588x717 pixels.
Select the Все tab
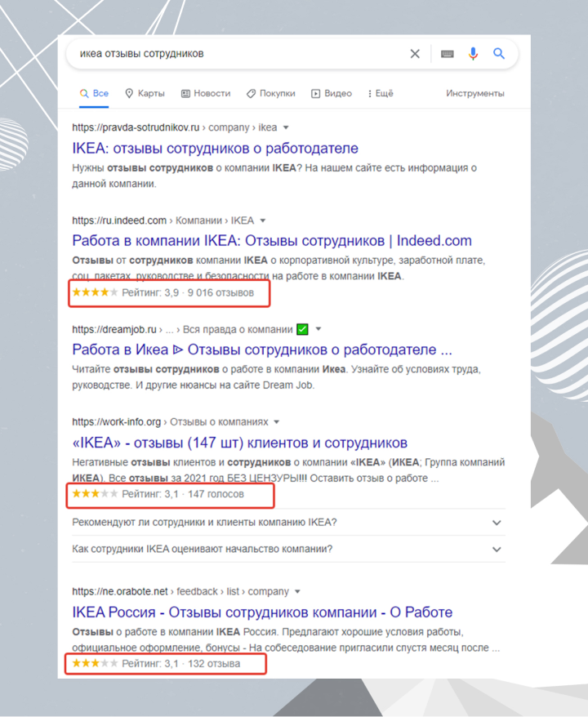(x=94, y=93)
